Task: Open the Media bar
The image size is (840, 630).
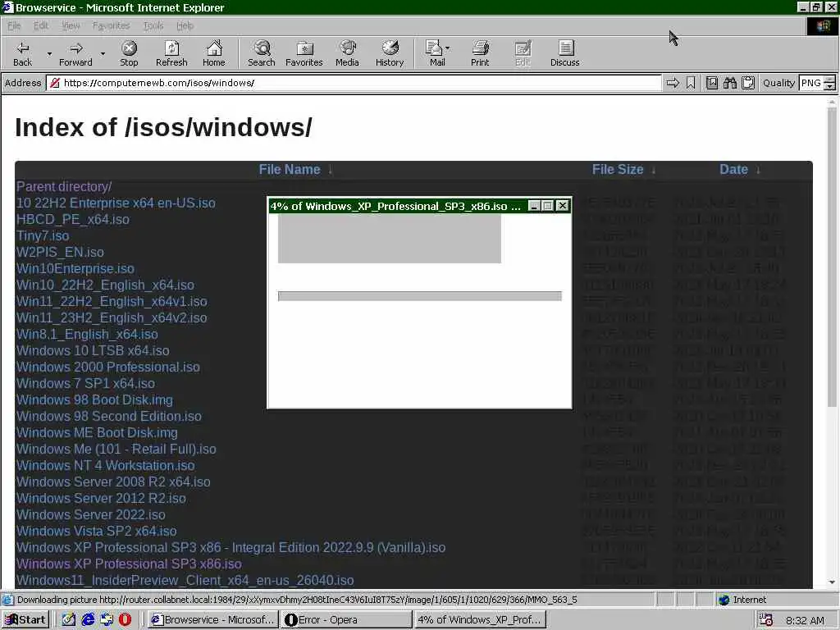Action: [347, 53]
